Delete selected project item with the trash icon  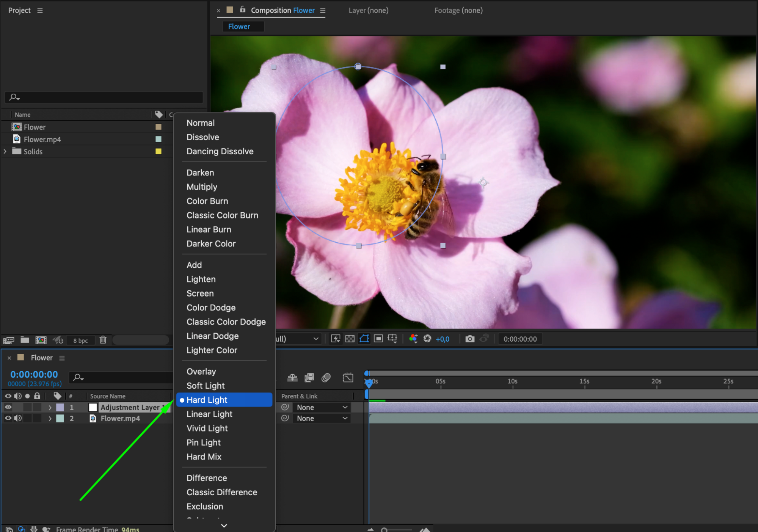pyautogui.click(x=103, y=340)
